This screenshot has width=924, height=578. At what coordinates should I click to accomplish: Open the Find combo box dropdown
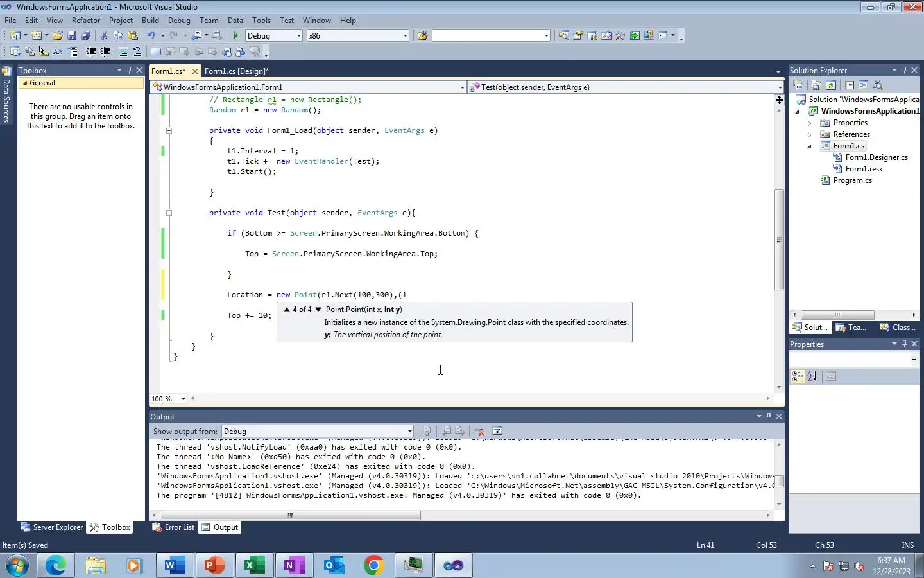[547, 36]
